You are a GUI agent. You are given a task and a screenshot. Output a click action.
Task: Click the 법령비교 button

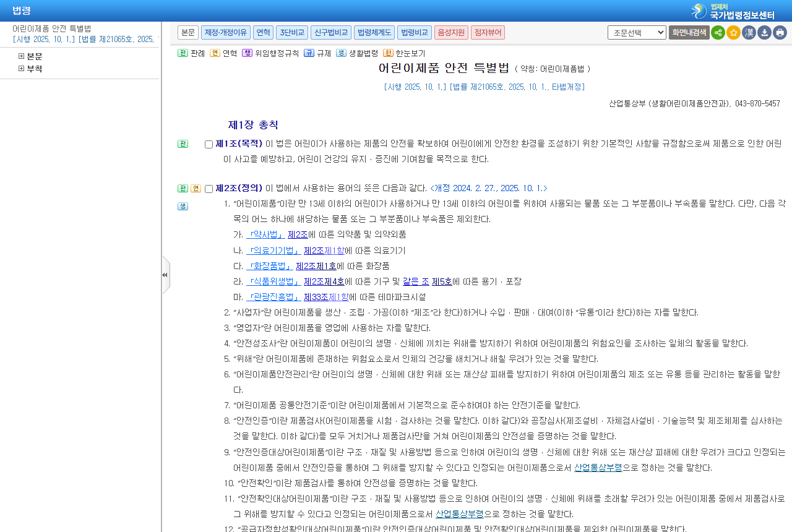[x=415, y=32]
